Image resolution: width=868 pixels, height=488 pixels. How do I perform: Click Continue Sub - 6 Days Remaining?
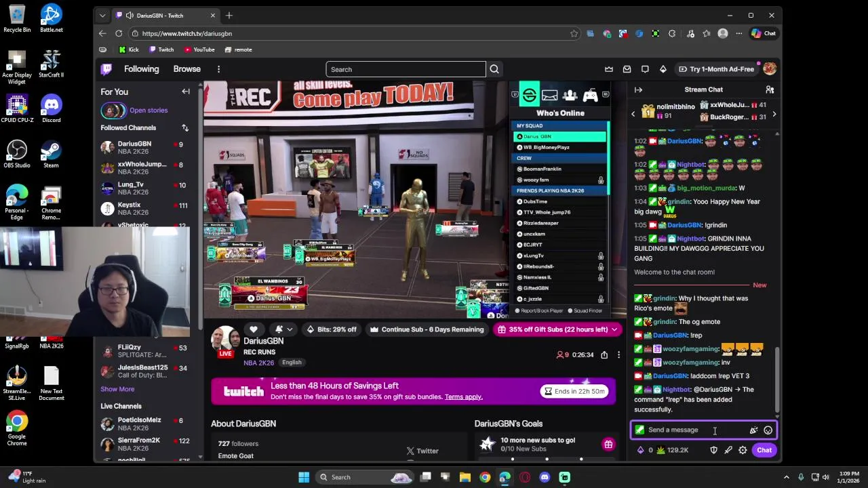pos(427,329)
